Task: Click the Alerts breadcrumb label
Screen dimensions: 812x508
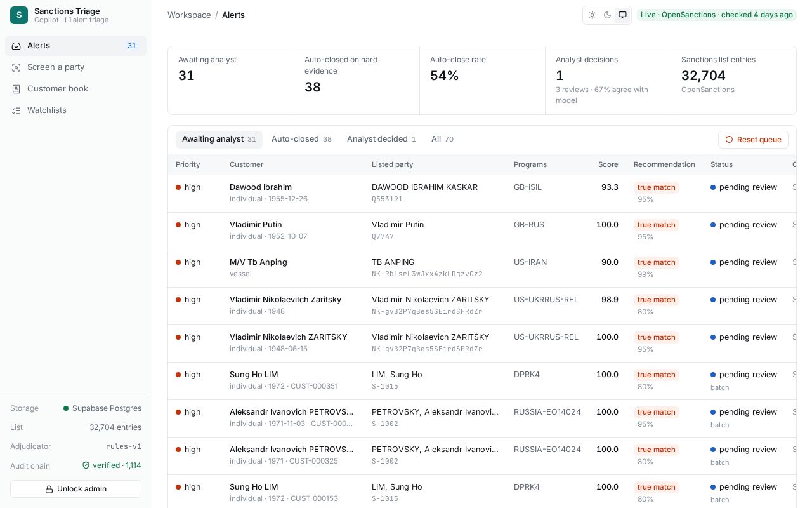Action: click(233, 15)
